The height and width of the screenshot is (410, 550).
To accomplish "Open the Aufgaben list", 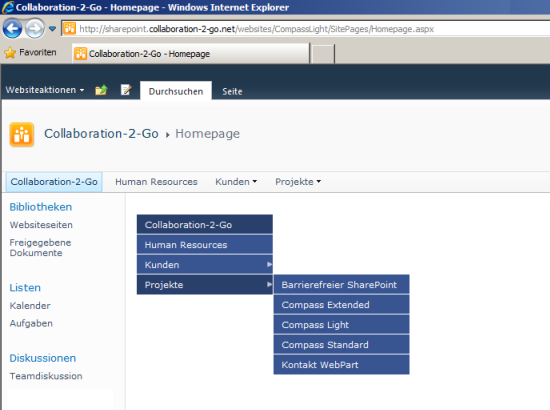I will (31, 323).
